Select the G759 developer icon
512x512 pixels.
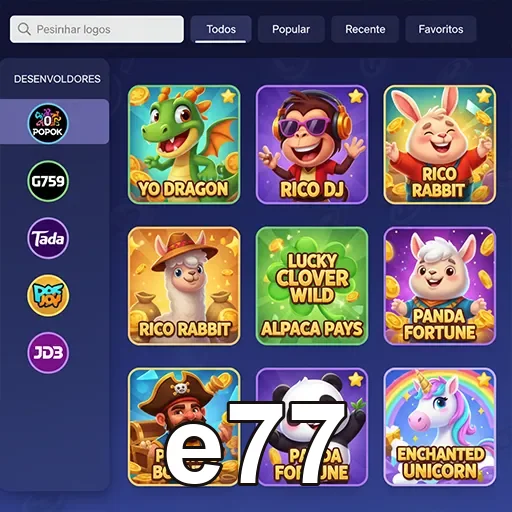tap(48, 181)
